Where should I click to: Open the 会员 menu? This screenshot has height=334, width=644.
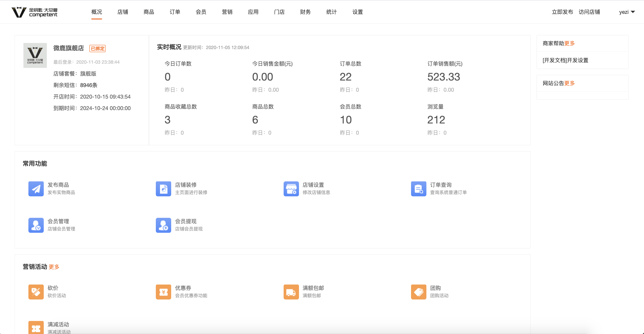coord(201,12)
